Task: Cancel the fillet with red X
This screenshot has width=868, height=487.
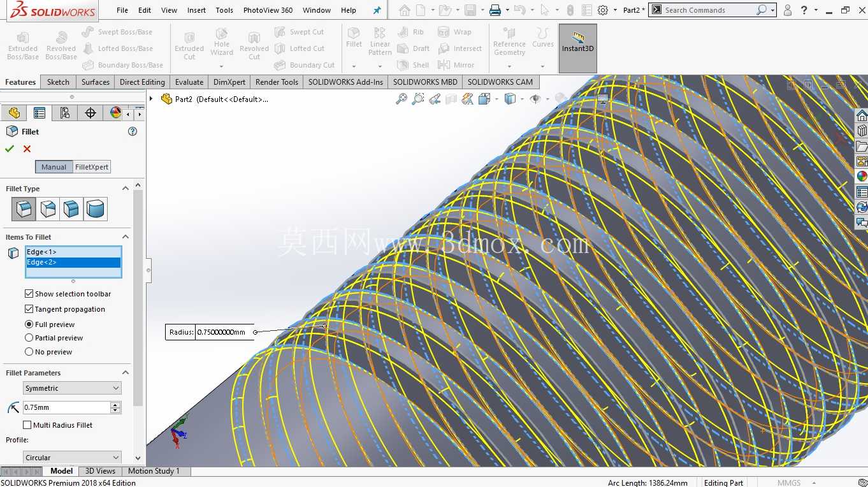Action: [x=27, y=149]
